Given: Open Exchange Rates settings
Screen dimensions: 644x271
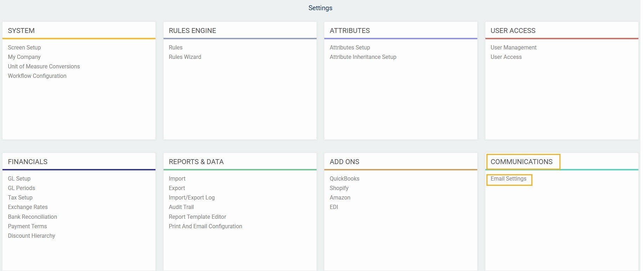Looking at the screenshot, I should 28,207.
